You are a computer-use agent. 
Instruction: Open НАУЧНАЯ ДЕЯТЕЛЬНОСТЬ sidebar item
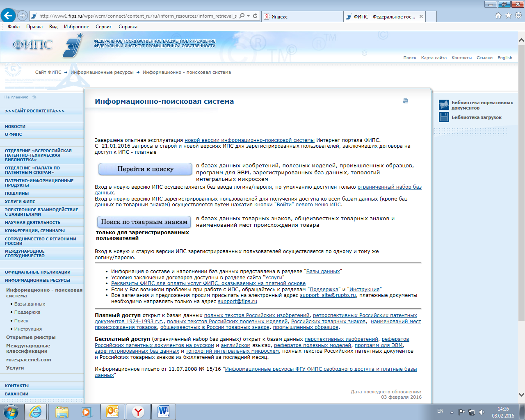click(x=32, y=223)
